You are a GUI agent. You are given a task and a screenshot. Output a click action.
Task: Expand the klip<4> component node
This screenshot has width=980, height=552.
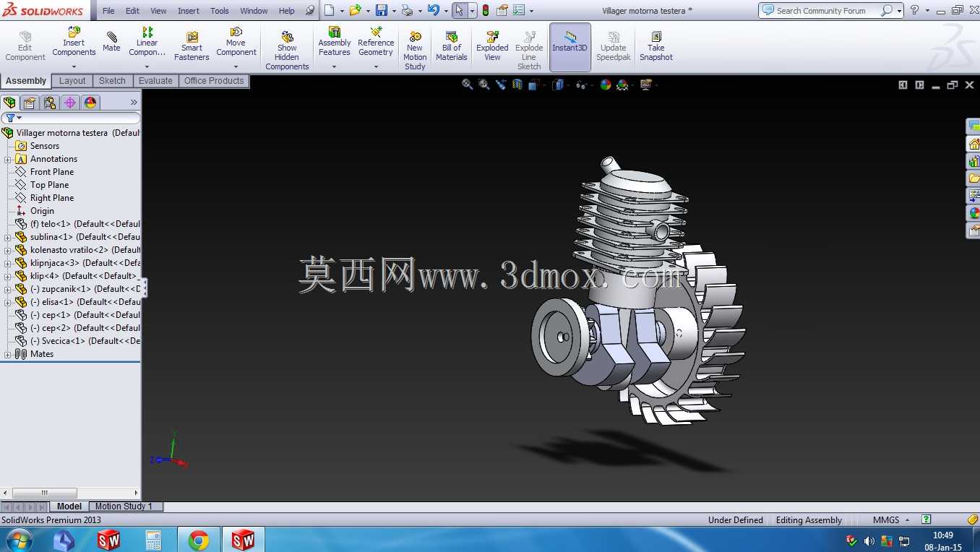pos(8,276)
